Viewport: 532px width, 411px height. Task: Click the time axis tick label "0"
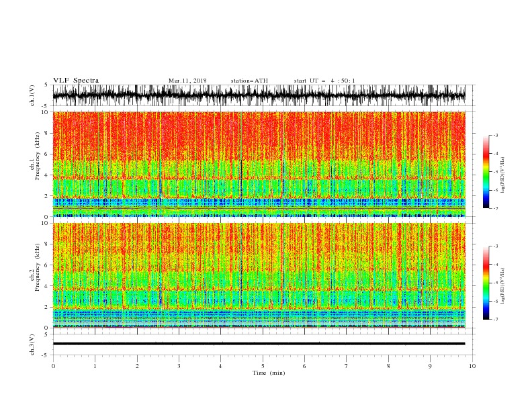tap(53, 366)
